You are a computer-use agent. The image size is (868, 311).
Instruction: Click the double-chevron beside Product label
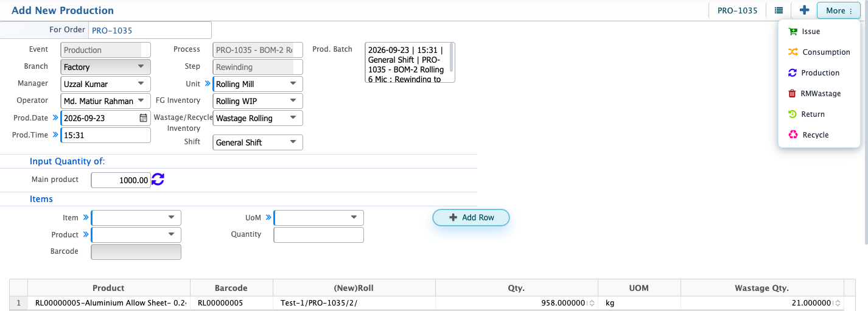pyautogui.click(x=85, y=234)
